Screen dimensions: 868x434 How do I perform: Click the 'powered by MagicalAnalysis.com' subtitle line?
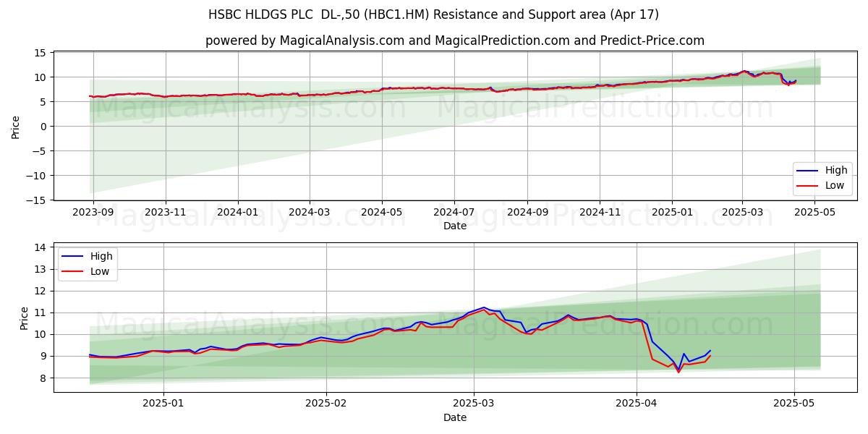click(x=454, y=41)
